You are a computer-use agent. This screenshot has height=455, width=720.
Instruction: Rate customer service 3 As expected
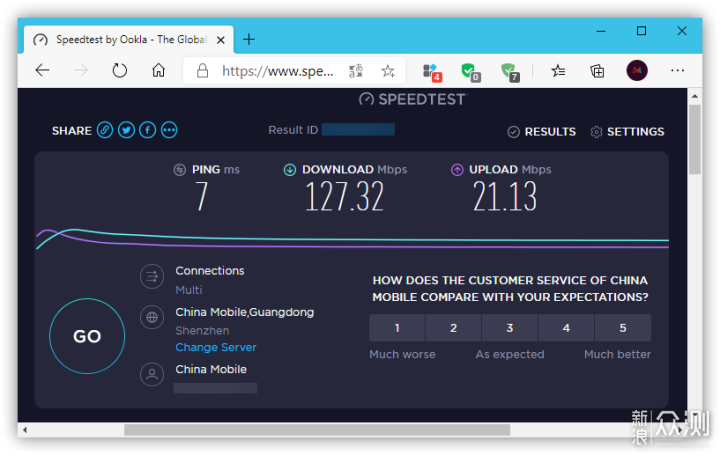coord(510,328)
